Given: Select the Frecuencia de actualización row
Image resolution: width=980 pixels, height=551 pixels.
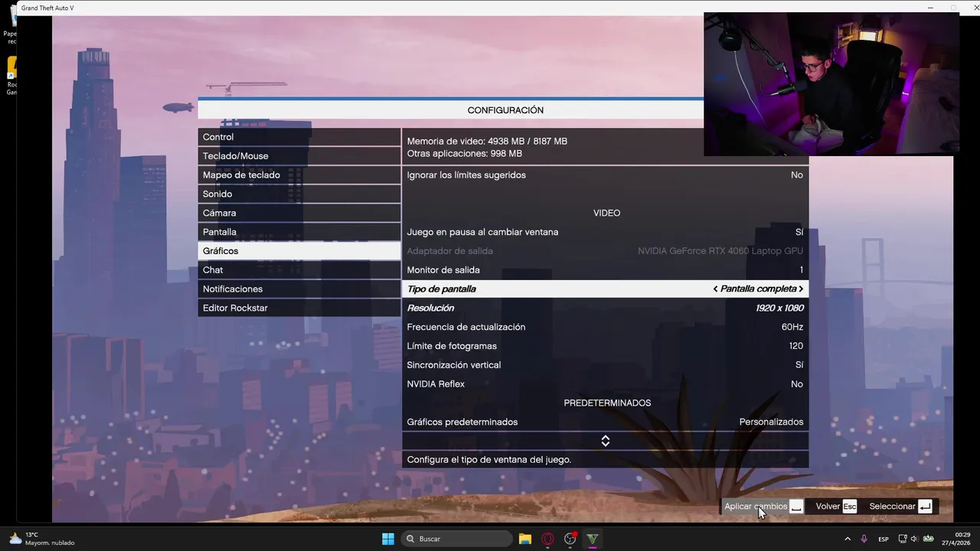Looking at the screenshot, I should pos(605,327).
